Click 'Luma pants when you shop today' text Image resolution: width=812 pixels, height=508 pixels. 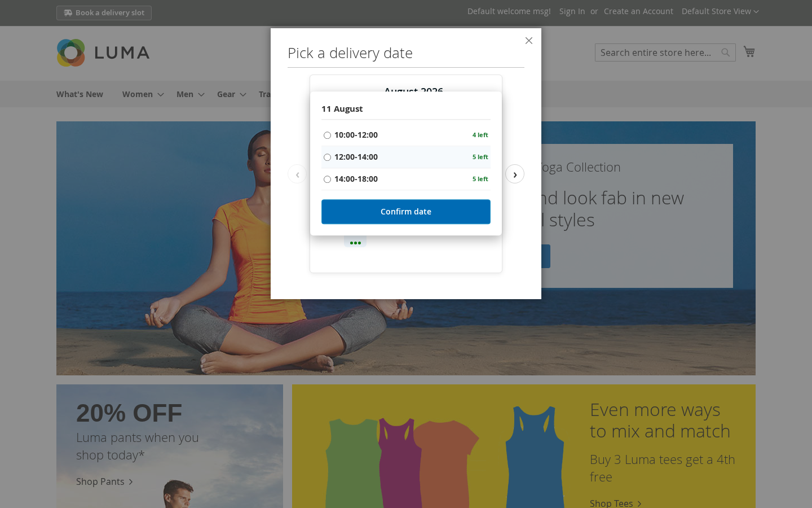138,446
